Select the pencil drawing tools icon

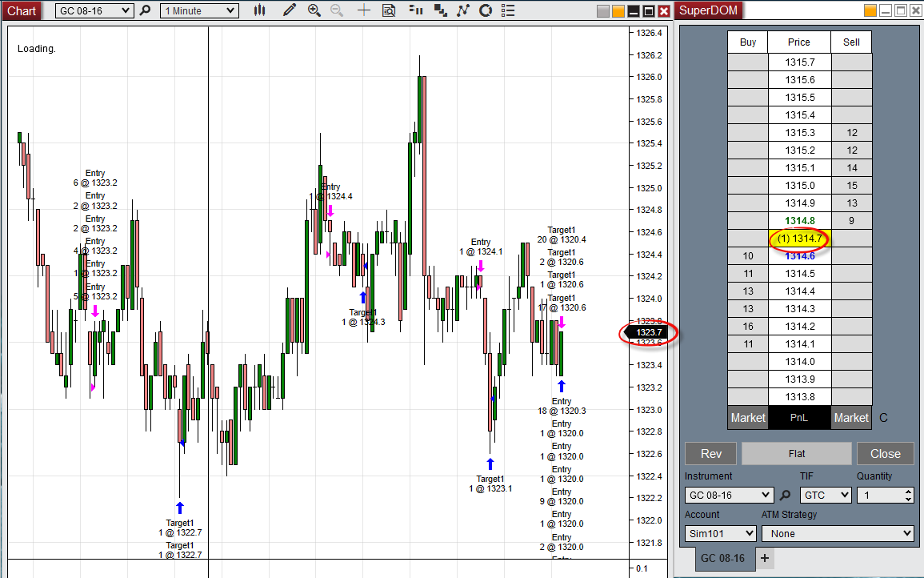(290, 10)
